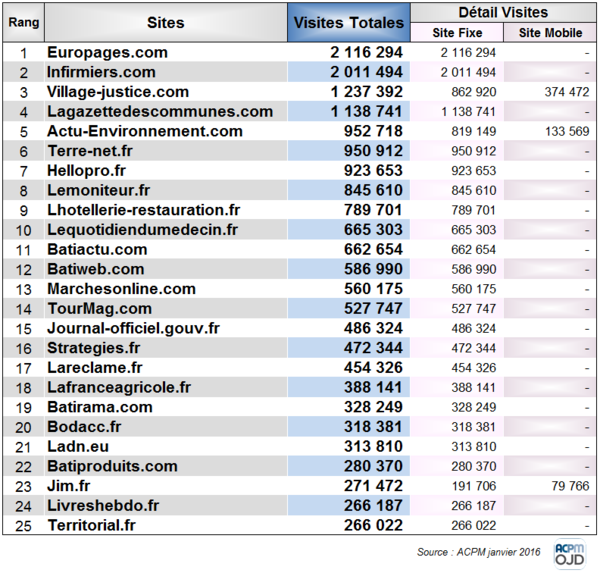Click the bold total 952 718
The height and width of the screenshot is (573, 600).
[373, 131]
